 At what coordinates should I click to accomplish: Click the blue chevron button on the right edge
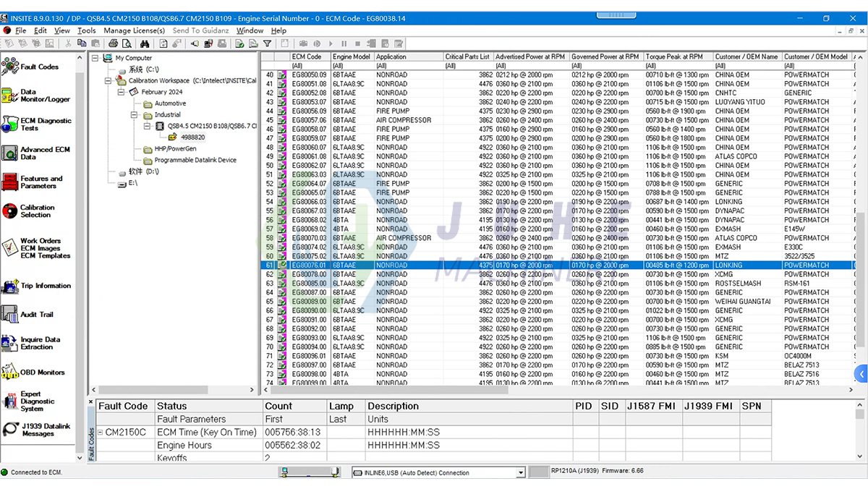point(862,374)
